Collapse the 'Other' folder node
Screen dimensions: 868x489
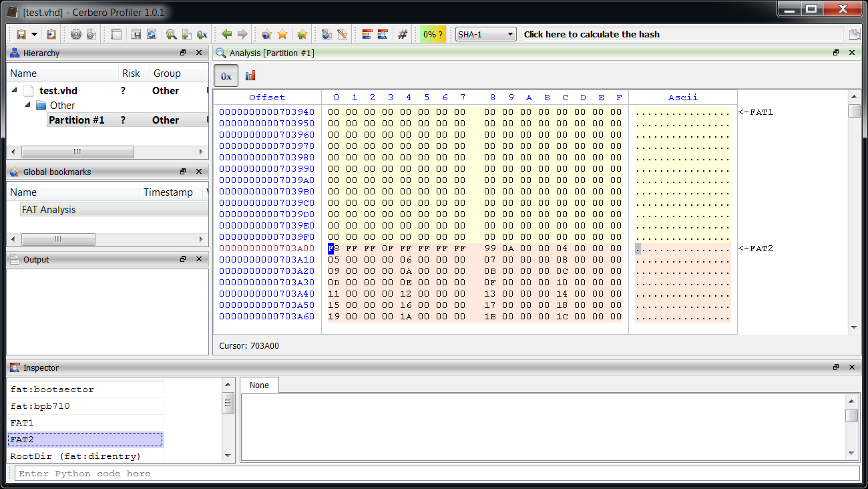pyautogui.click(x=27, y=105)
